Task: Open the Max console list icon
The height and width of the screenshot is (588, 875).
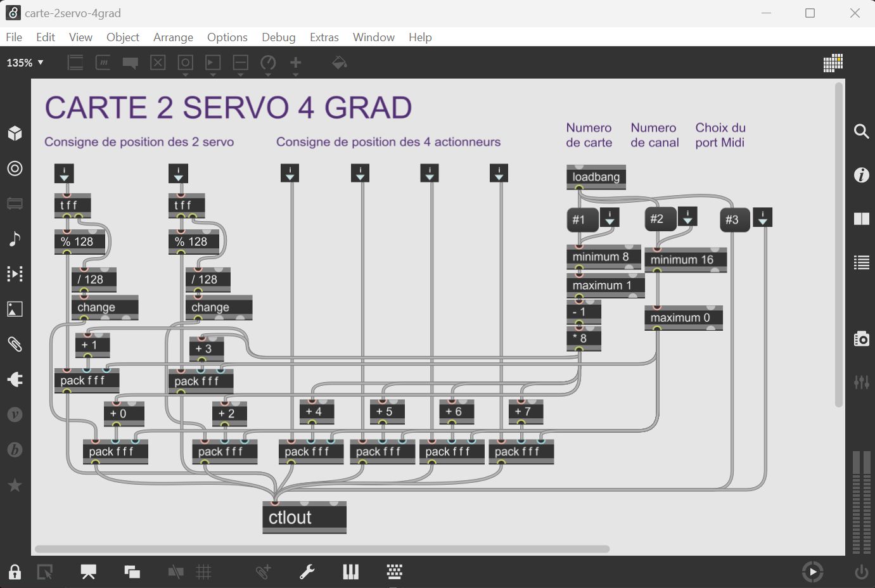Action: pos(861,262)
